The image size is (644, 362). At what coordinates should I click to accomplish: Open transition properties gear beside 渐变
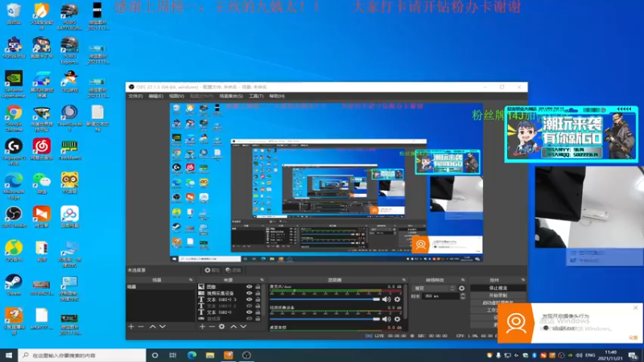[461, 289]
